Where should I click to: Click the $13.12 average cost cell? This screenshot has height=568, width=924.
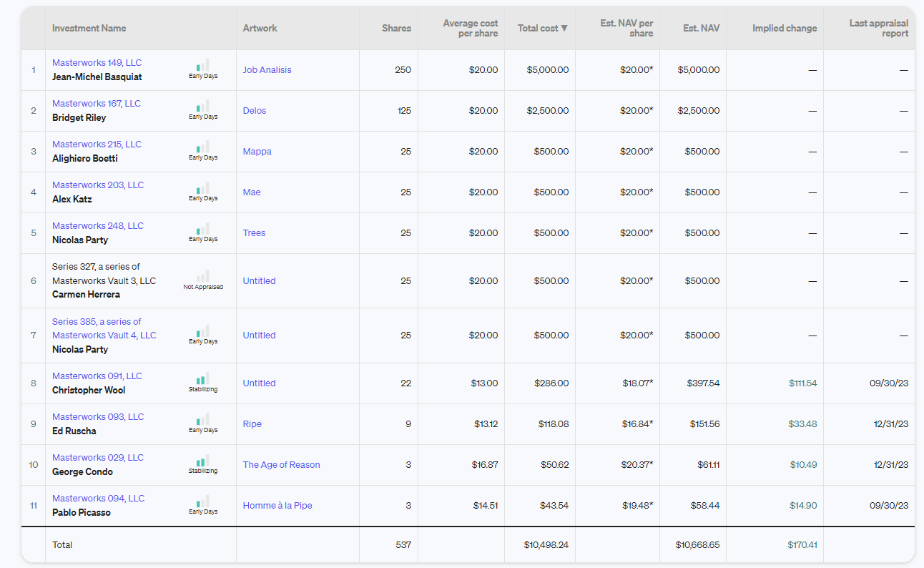pyautogui.click(x=486, y=423)
